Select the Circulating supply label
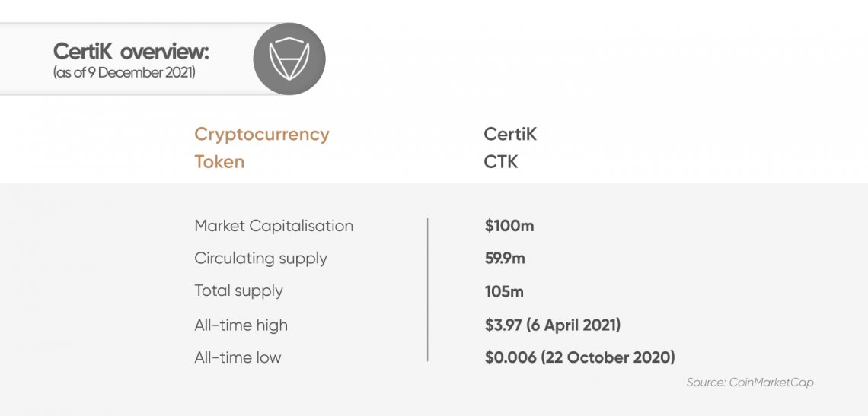 pos(260,259)
